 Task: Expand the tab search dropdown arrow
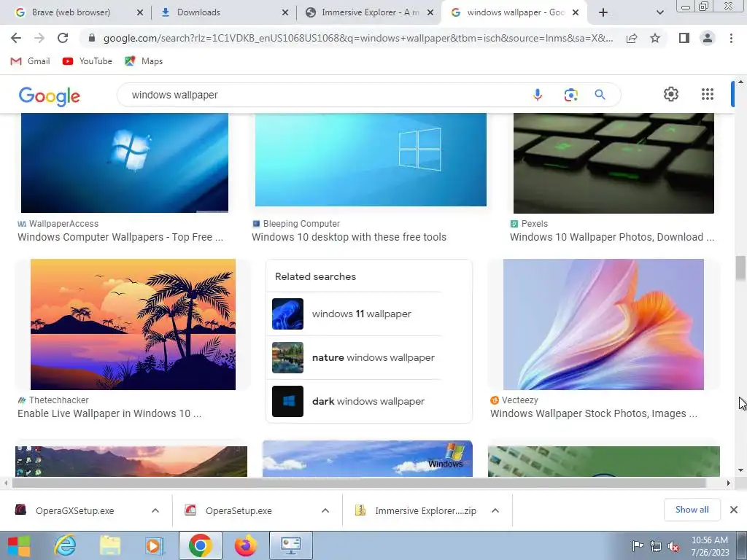(659, 12)
